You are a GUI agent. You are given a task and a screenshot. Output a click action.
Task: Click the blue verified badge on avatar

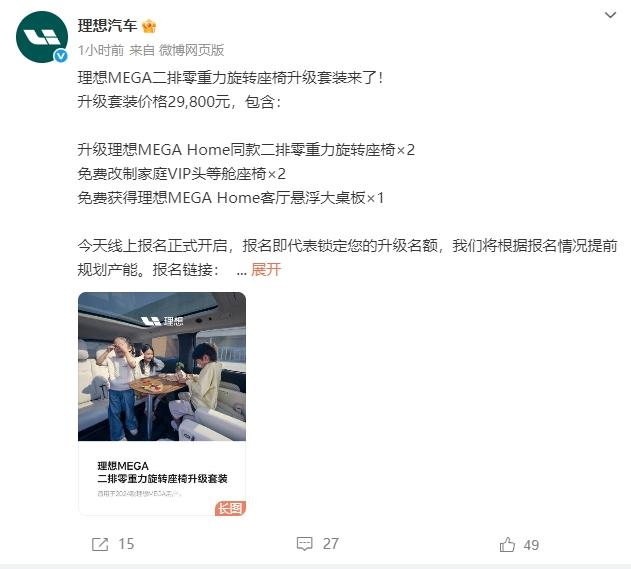(61, 56)
